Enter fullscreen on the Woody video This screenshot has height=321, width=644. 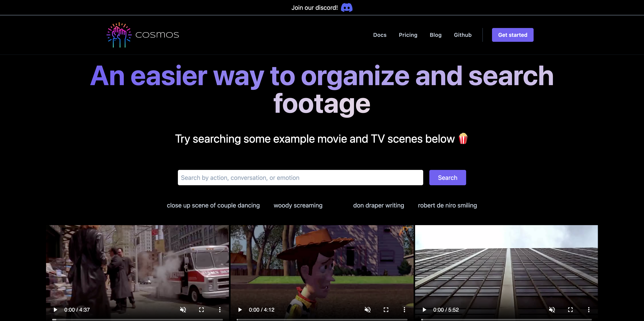386,310
